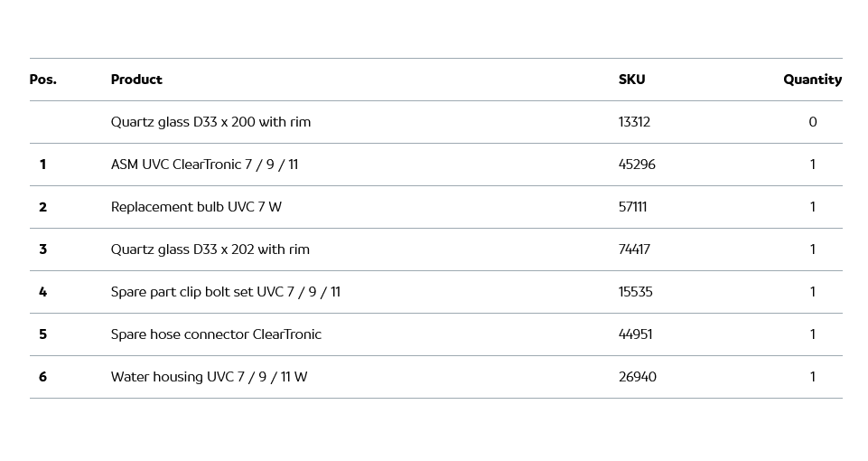Open Water housing UVC 7 / 9 / 11 W

(209, 377)
